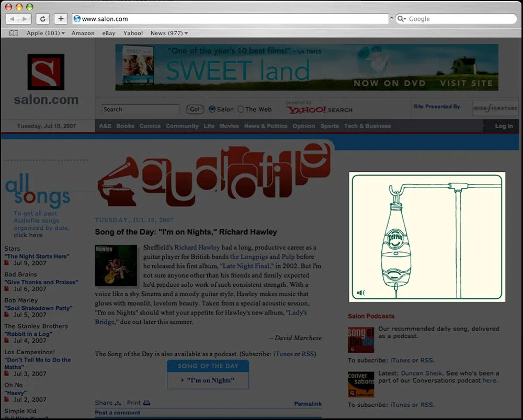Click into the Salon Search text field

140,109
